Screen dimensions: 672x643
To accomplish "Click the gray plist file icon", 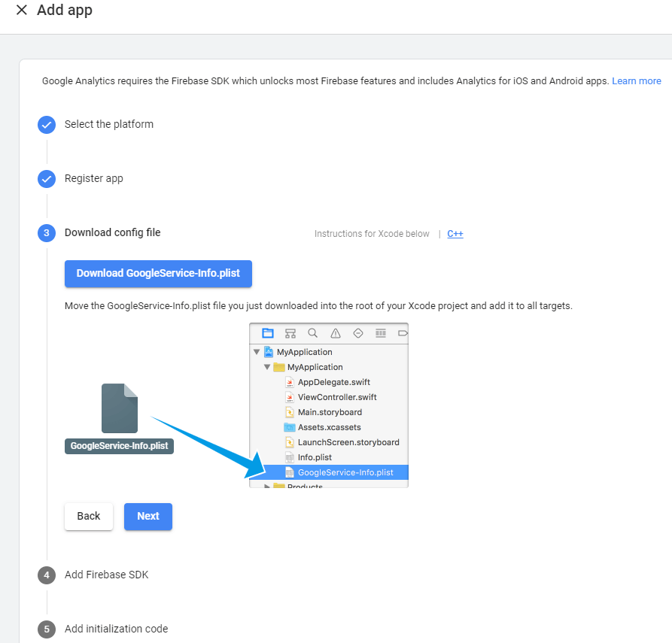I will point(120,408).
